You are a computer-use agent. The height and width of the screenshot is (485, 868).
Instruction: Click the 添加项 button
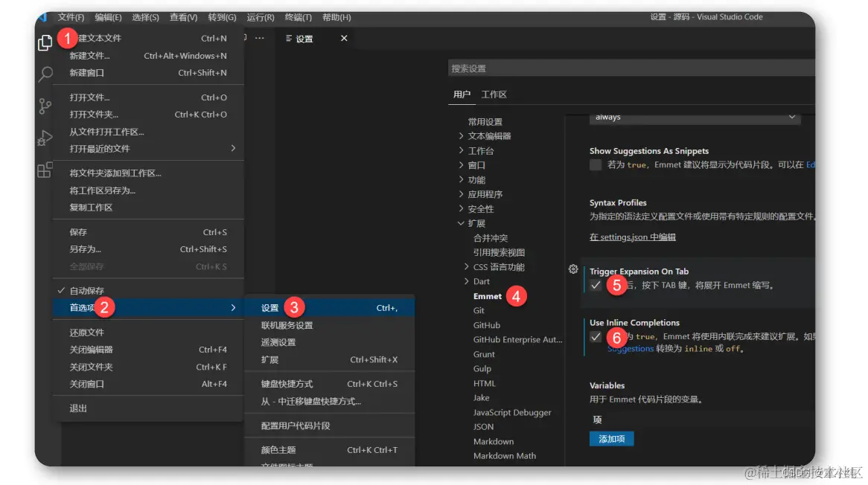612,439
